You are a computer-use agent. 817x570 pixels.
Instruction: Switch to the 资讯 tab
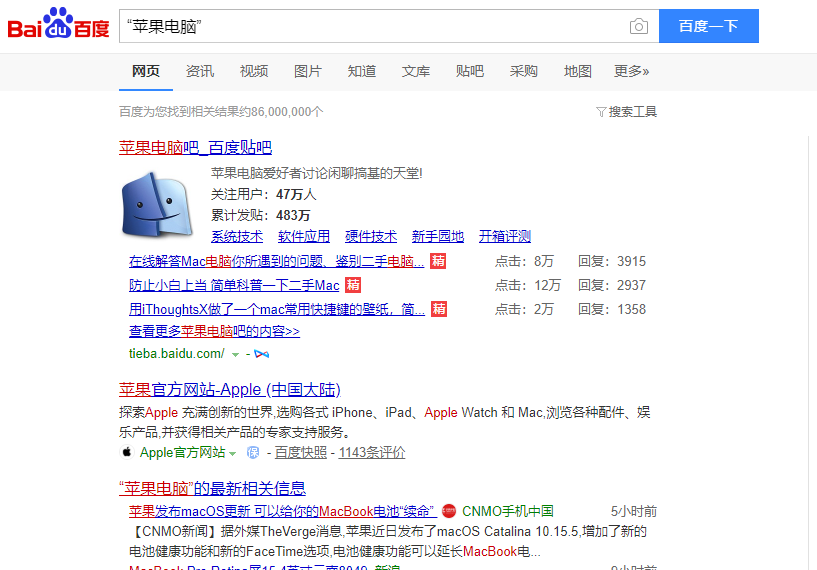coord(200,71)
